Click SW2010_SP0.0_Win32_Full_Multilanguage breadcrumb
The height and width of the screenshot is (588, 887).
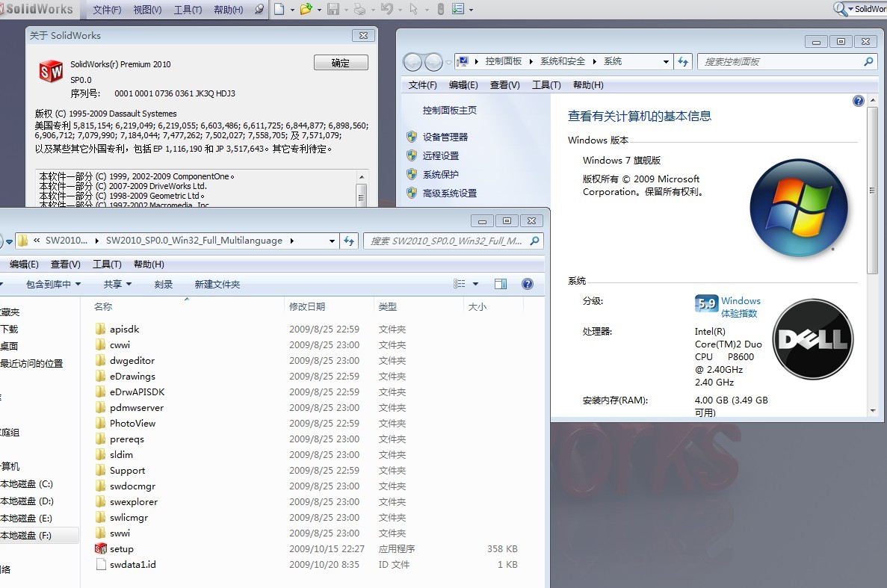click(194, 241)
